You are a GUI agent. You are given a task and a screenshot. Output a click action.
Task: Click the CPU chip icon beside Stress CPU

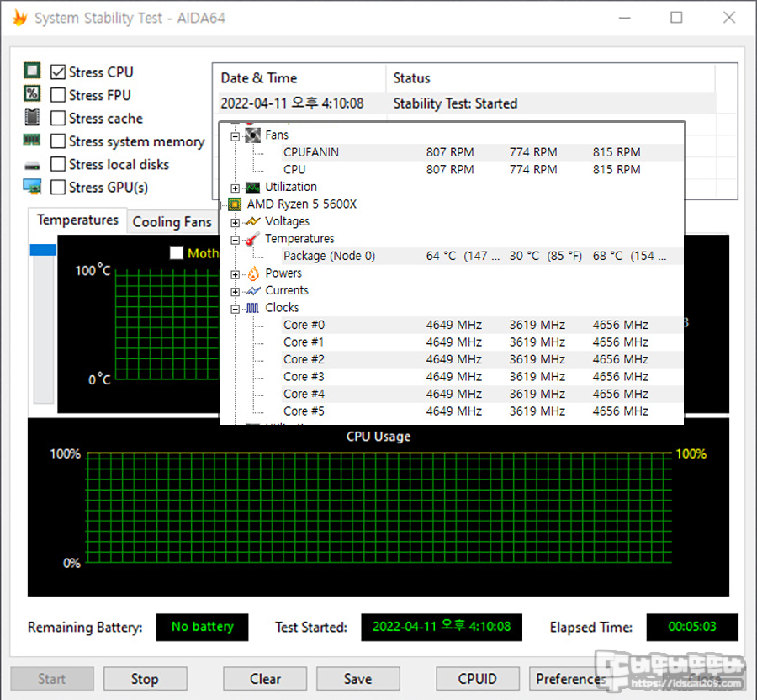[x=32, y=71]
